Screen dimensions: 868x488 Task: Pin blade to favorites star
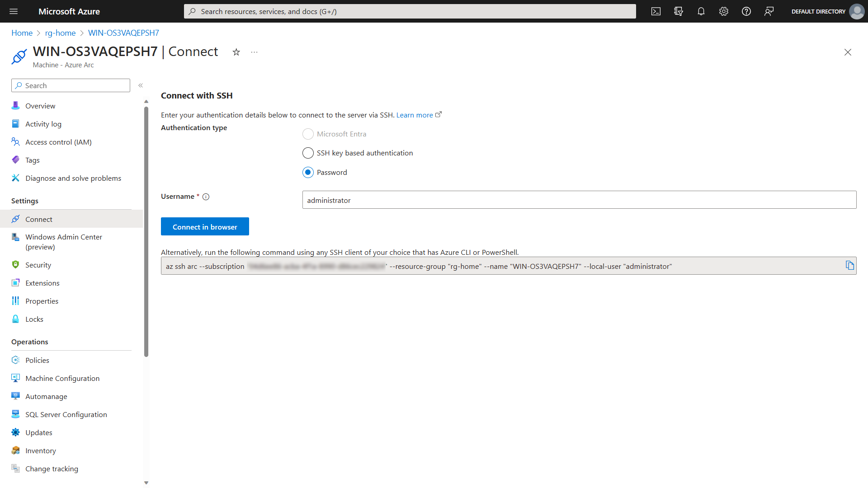coord(236,52)
